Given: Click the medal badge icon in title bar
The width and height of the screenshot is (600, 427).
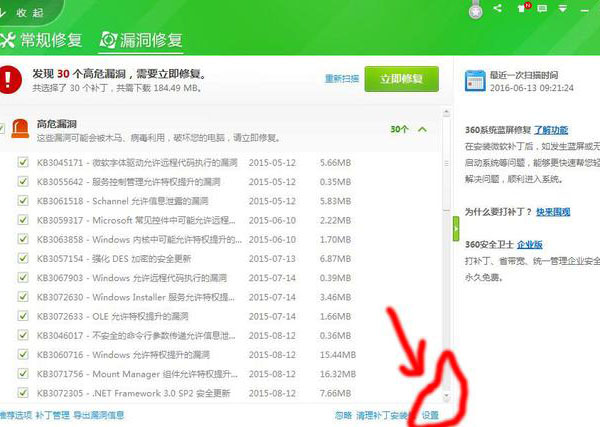Looking at the screenshot, I should tap(476, 10).
